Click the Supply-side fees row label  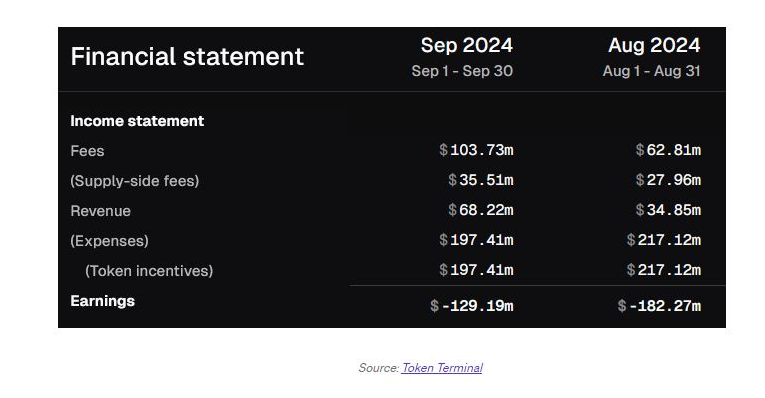click(135, 181)
